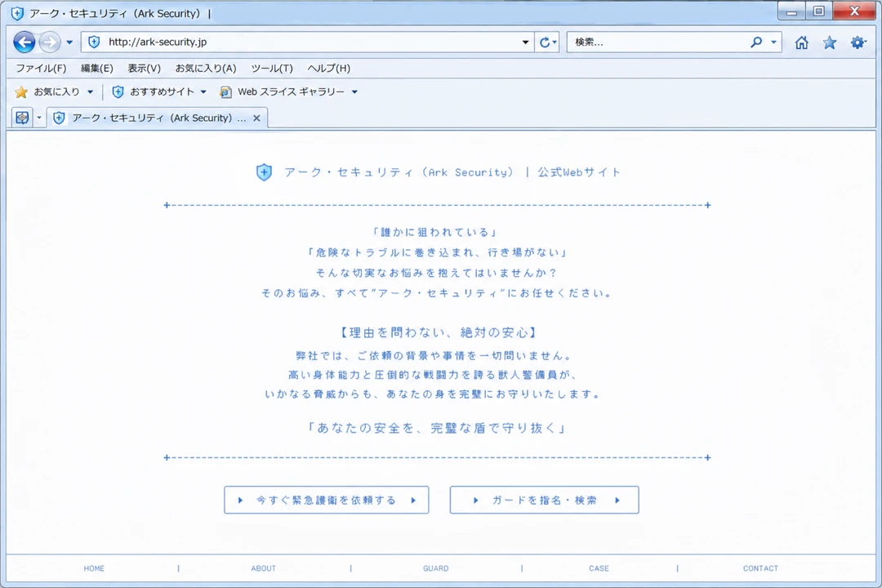Close the Ark Security tab with X
This screenshot has height=588, width=882.
pyautogui.click(x=256, y=118)
